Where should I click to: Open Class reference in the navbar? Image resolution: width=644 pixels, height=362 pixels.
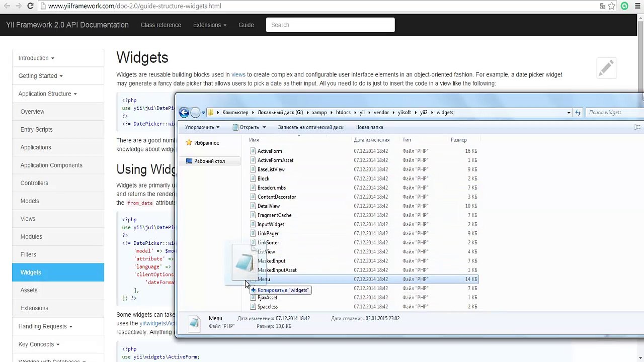click(161, 25)
